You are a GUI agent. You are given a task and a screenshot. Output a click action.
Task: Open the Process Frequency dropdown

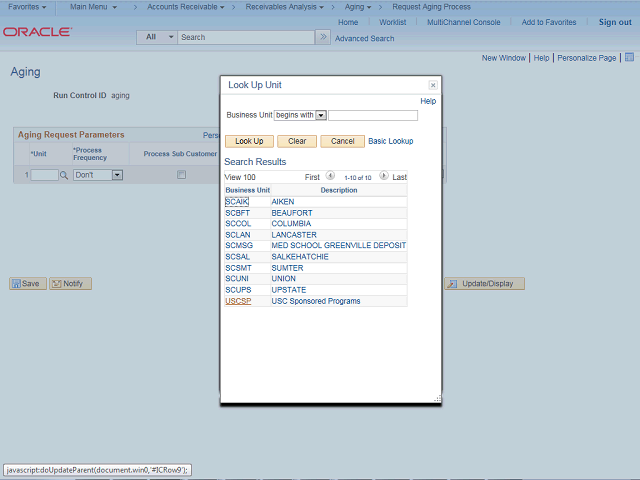[98, 175]
